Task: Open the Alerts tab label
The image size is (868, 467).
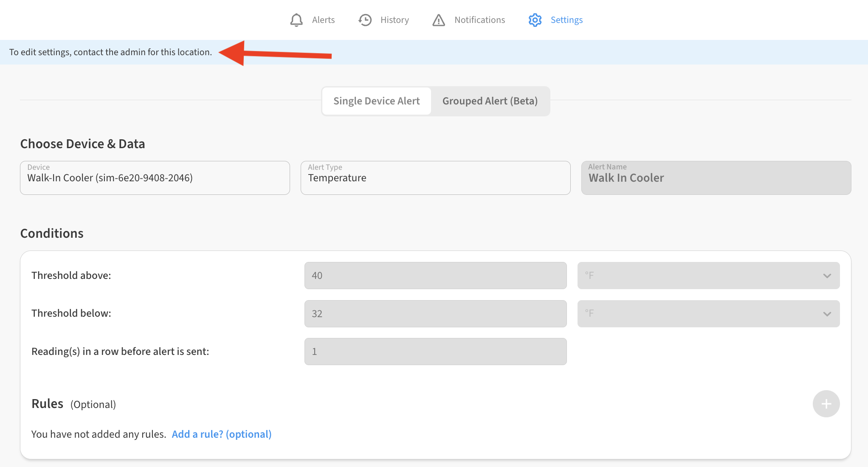Action: [x=323, y=20]
